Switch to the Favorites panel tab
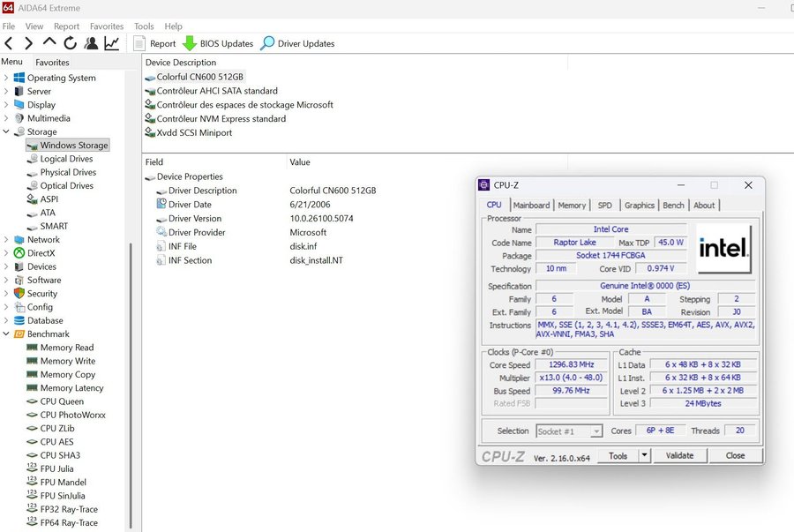 52,63
